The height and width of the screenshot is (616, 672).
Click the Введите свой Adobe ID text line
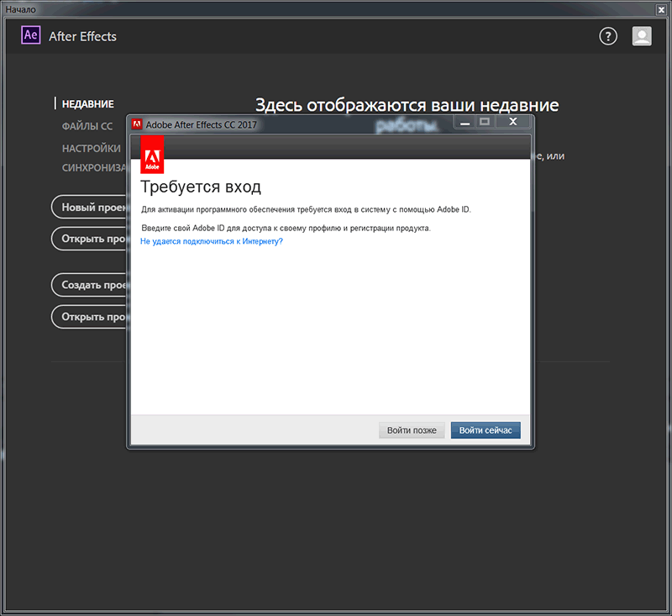tap(286, 228)
